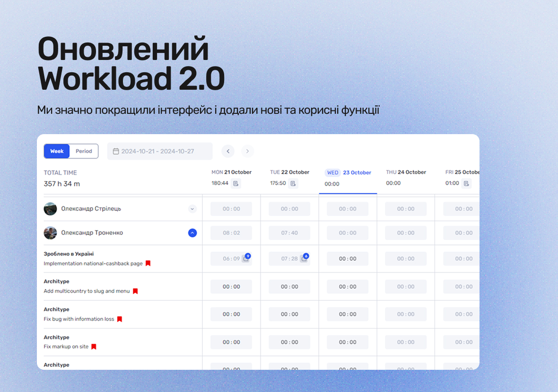This screenshot has height=392, width=558.
Task: Click Monday cell for Add multicountry task
Action: coord(231,287)
